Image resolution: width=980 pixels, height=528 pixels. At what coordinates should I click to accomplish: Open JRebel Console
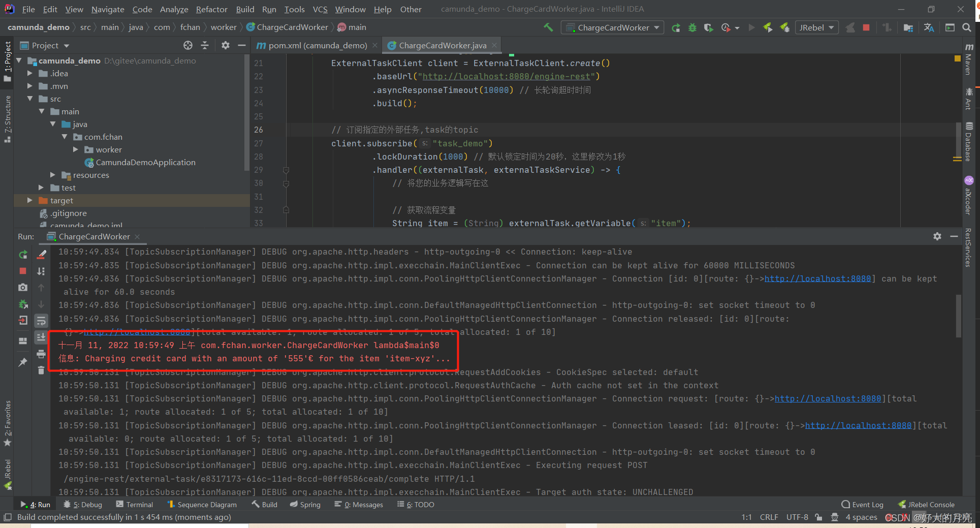[x=926, y=505]
